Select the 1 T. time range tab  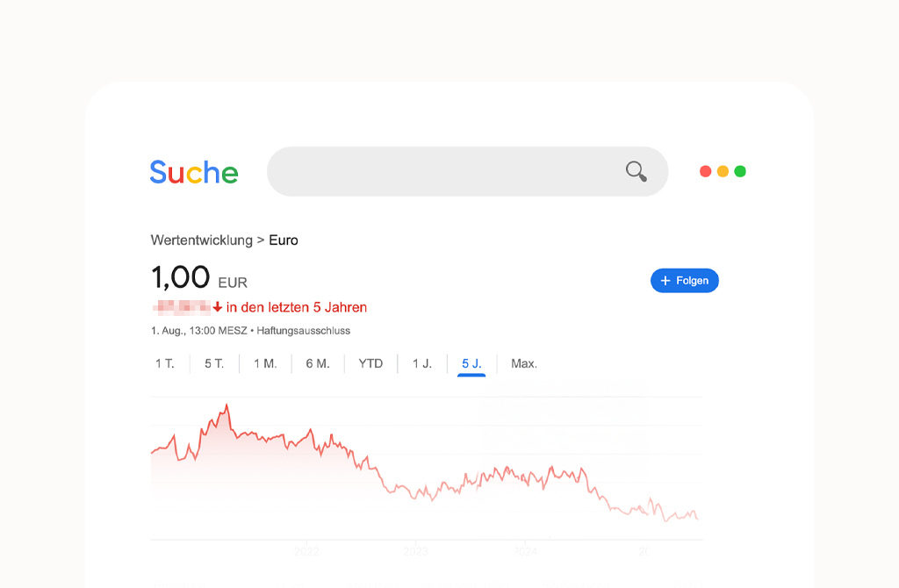click(165, 363)
